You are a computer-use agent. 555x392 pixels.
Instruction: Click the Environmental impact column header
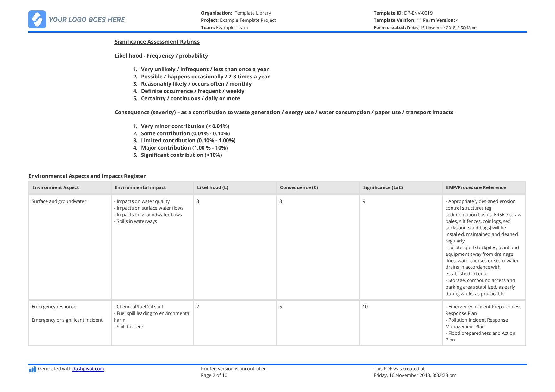(140, 187)
